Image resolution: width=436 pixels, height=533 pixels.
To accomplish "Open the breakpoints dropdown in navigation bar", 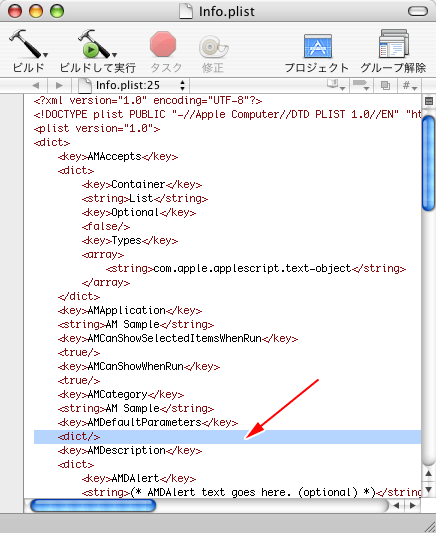I will point(361,85).
